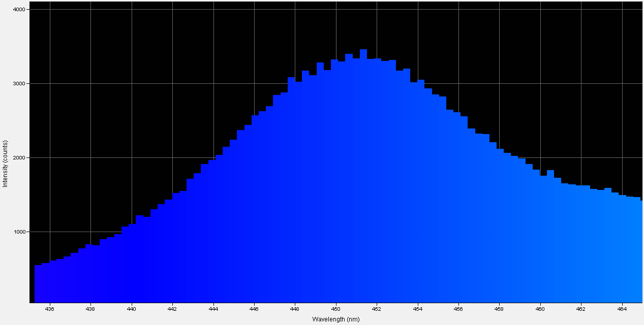The image size is (644, 325).
Task: Click the blue shaded spectrum area
Action: point(305,203)
